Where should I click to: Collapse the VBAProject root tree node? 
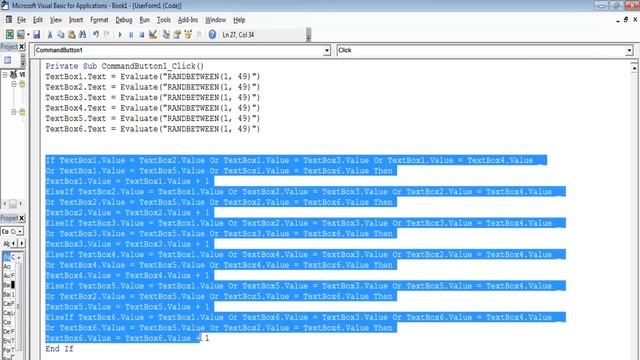click(x=5, y=74)
